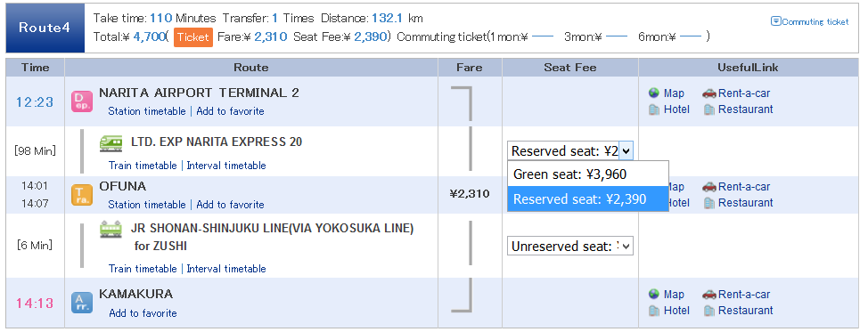Click the car Rent-a-car icon for Kamakura

(709, 295)
